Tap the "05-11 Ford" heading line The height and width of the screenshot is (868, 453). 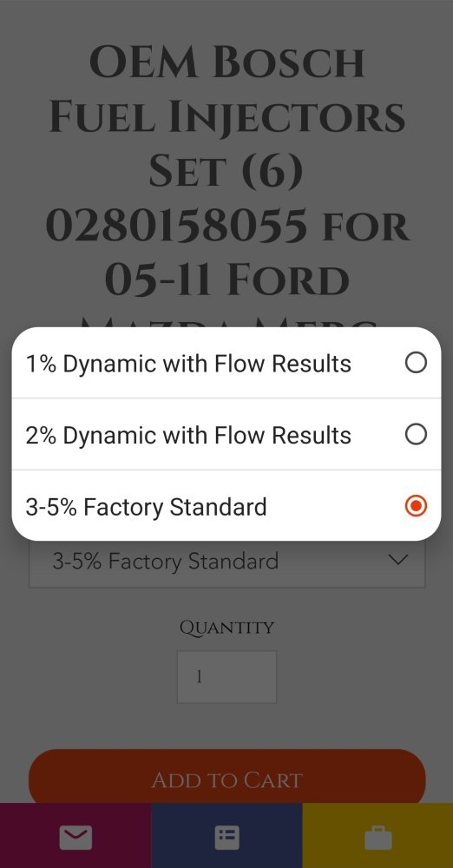point(227,280)
